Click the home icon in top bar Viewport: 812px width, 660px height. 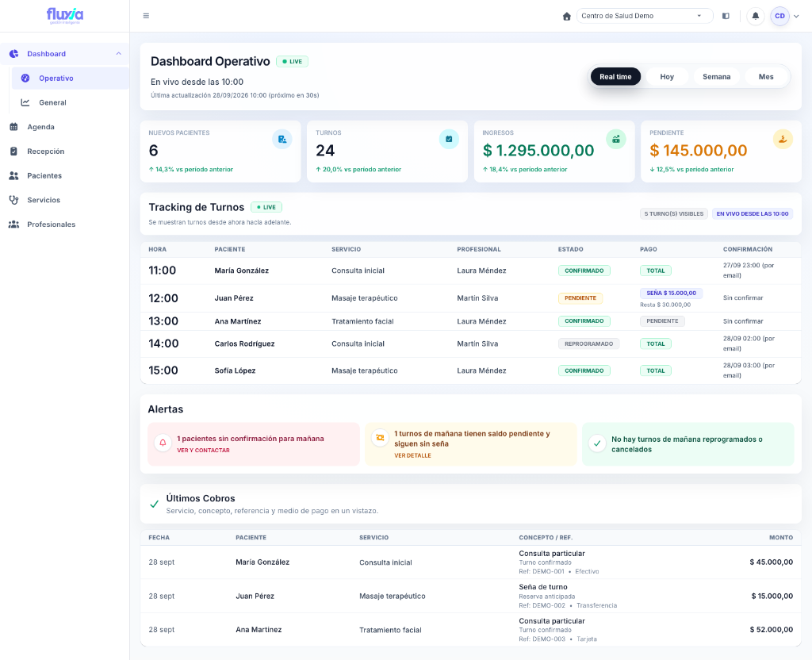[x=566, y=16]
